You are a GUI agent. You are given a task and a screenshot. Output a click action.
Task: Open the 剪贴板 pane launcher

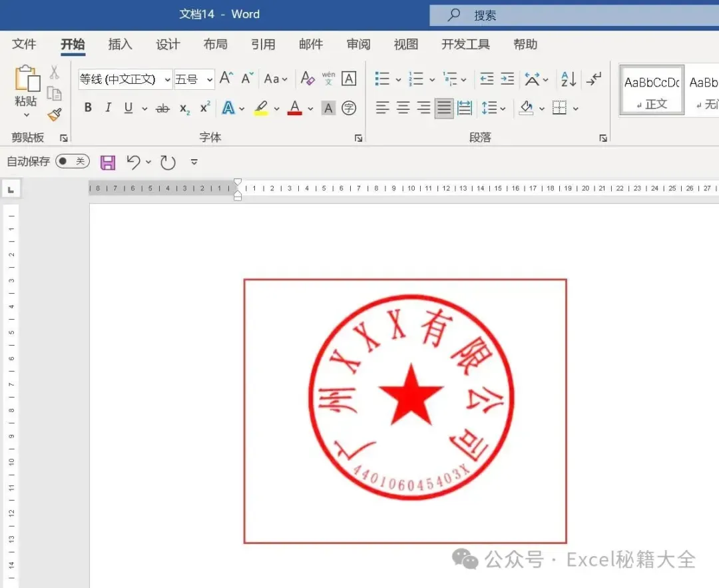pyautogui.click(x=64, y=138)
